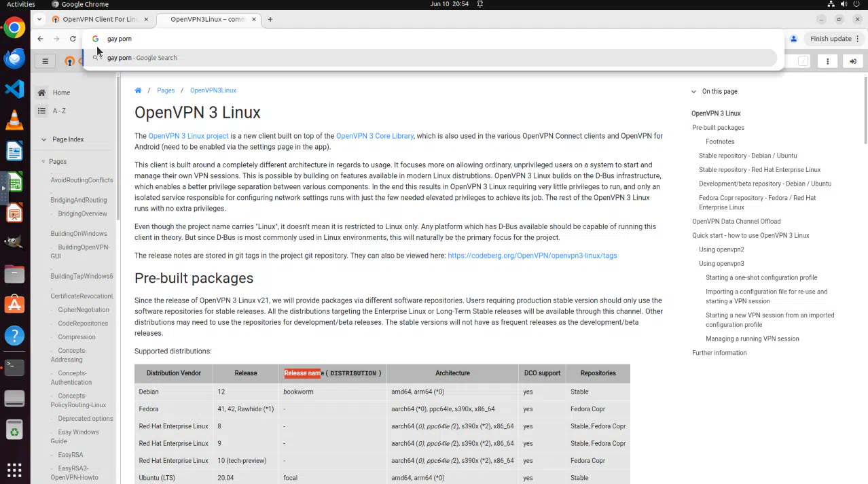This screenshot has width=868, height=484.
Task: Open the OpenVPN 3 Linux project link
Action: pos(188,136)
